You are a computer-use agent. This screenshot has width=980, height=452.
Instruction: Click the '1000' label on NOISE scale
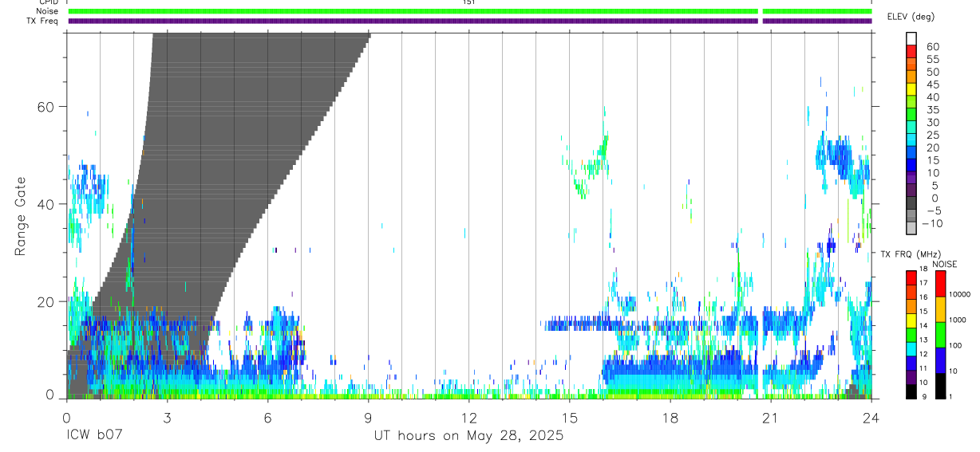(958, 320)
